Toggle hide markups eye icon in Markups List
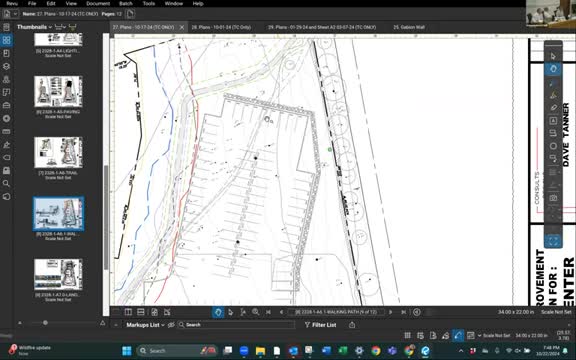 (x=171, y=325)
